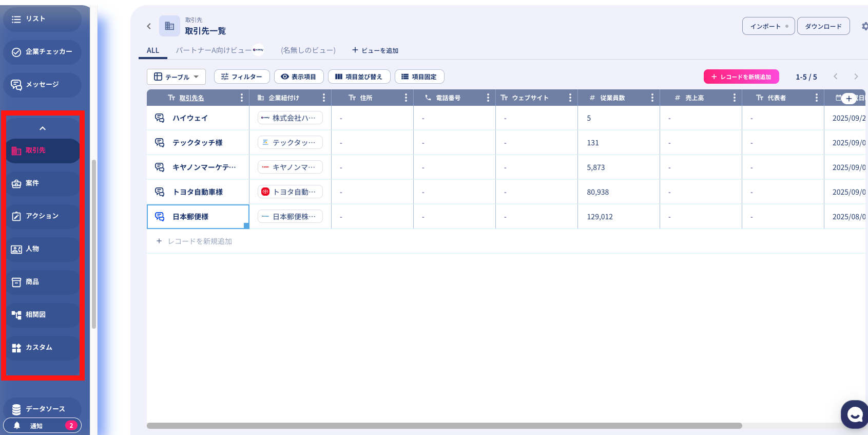Open settings with the gear icon
The image size is (868, 435).
pos(864,26)
